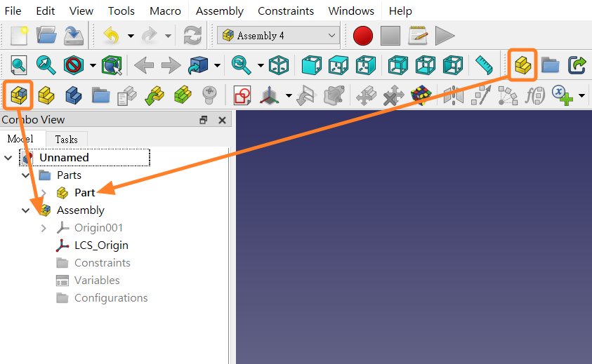Activate the measure distance ruler tool

point(484,65)
